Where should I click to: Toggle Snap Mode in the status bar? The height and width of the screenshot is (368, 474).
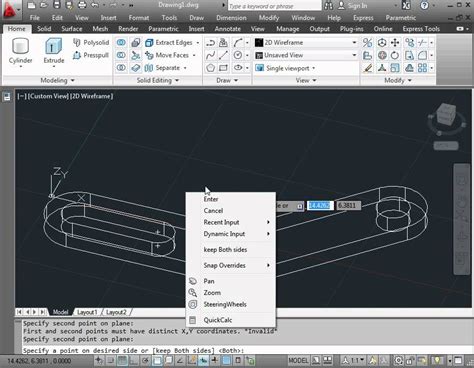point(110,360)
